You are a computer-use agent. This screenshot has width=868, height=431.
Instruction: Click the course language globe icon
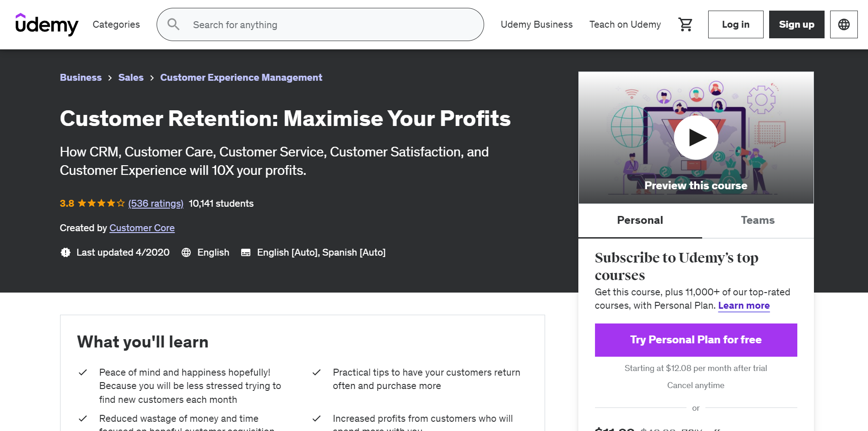(186, 252)
